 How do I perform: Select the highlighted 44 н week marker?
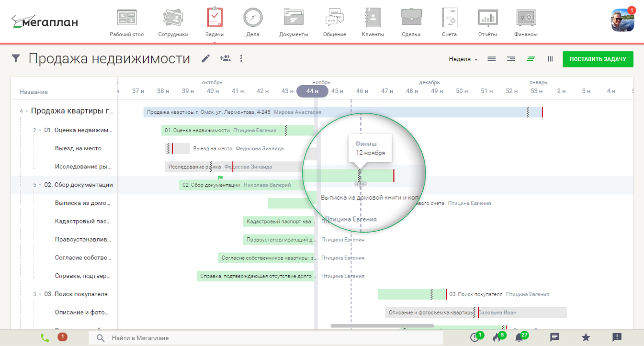[x=313, y=91]
